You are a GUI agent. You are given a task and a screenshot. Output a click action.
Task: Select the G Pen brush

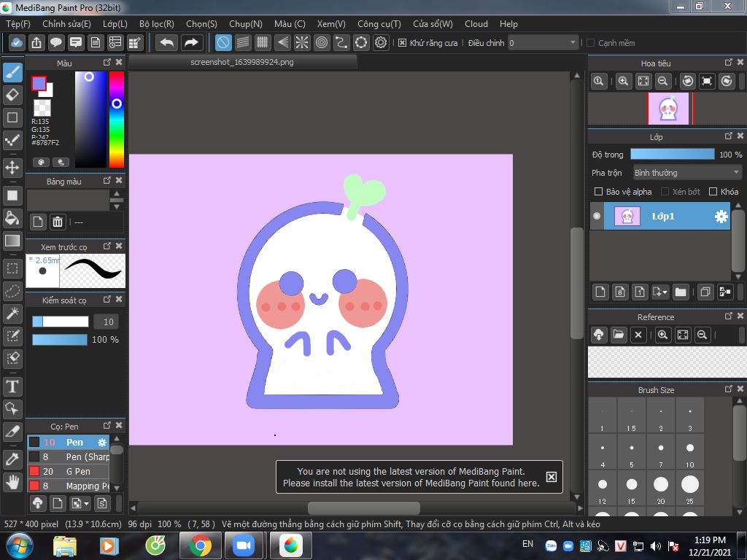click(69, 472)
